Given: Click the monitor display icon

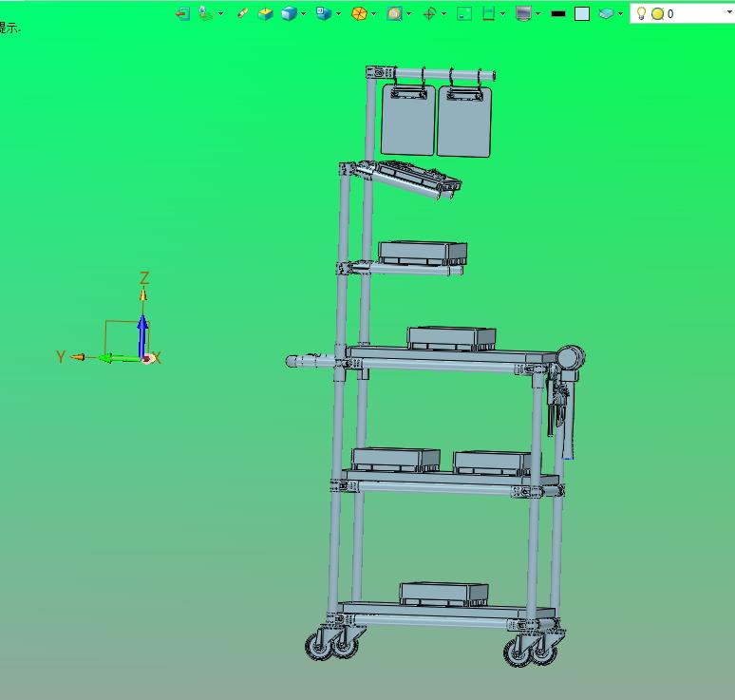Looking at the screenshot, I should [x=523, y=13].
